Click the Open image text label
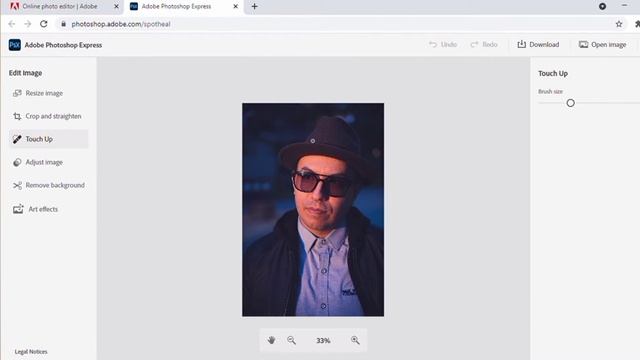 pyautogui.click(x=609, y=44)
